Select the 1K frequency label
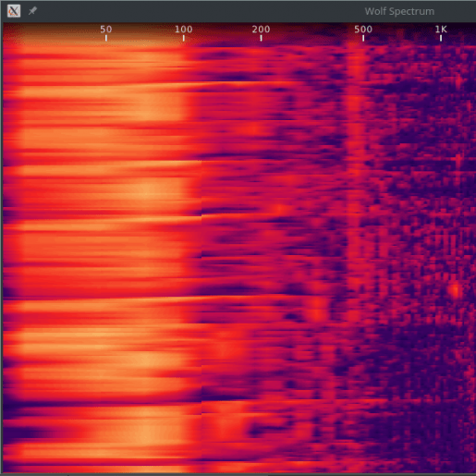This screenshot has width=476, height=476. point(441,30)
